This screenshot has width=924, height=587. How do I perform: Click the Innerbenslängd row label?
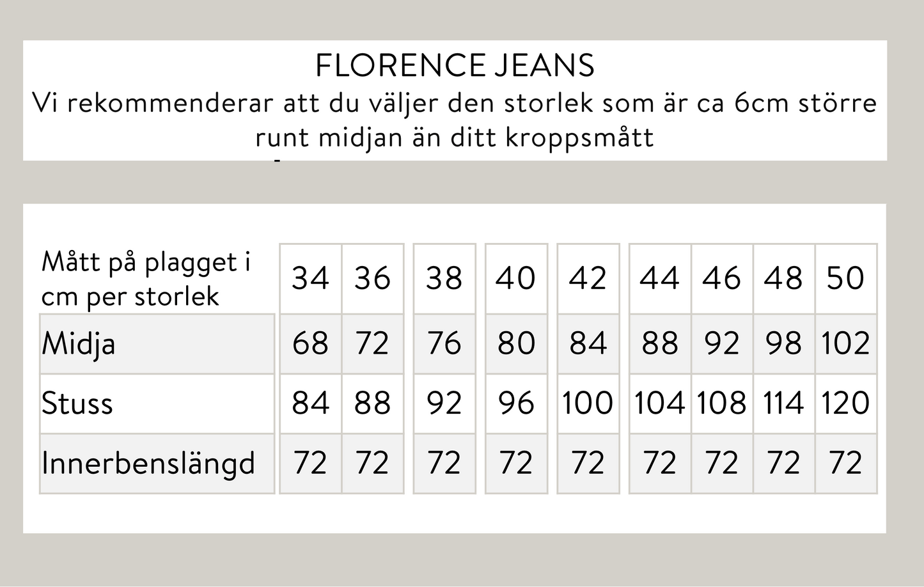click(148, 463)
